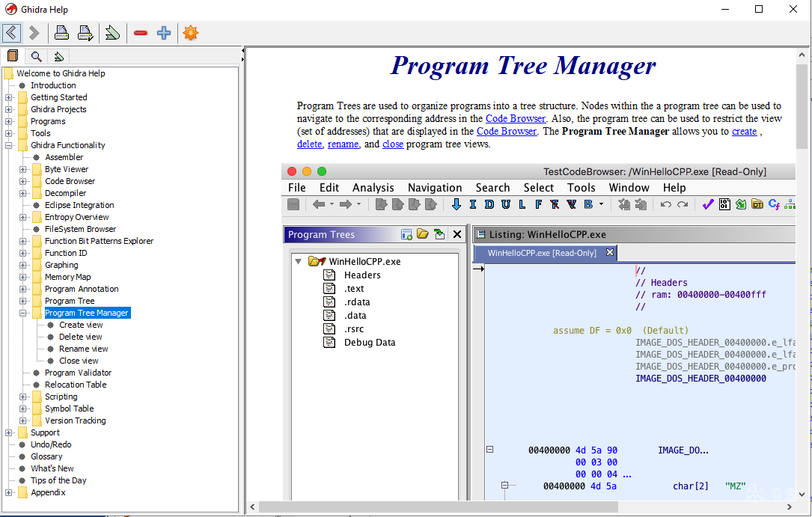
Task: Expand the Programs folder node
Action: [x=9, y=121]
